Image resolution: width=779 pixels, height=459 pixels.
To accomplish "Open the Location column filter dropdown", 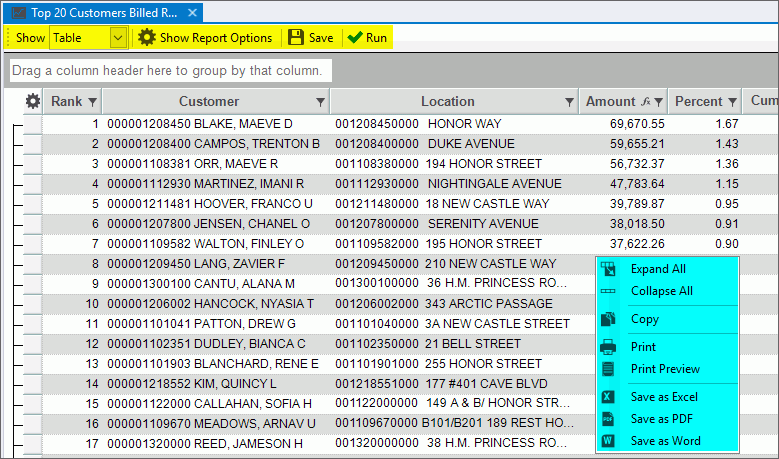I will [569, 101].
